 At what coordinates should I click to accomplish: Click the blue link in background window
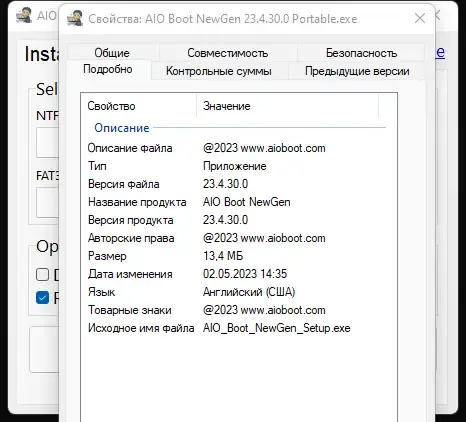click(440, 53)
